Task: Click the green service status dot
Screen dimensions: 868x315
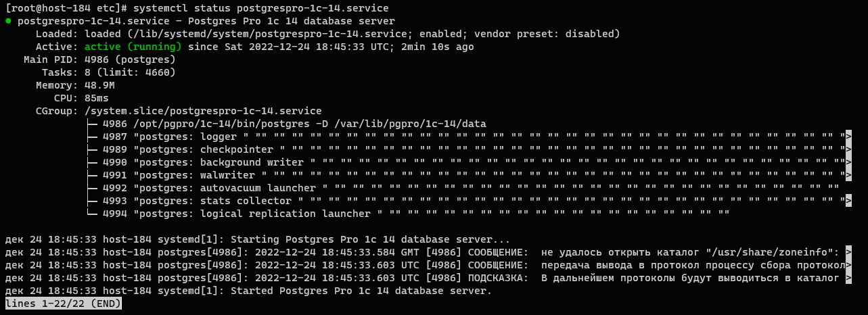Action: pos(8,22)
